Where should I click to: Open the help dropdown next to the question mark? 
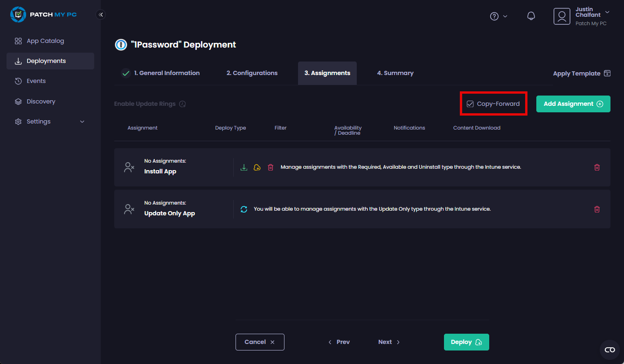tap(499, 16)
